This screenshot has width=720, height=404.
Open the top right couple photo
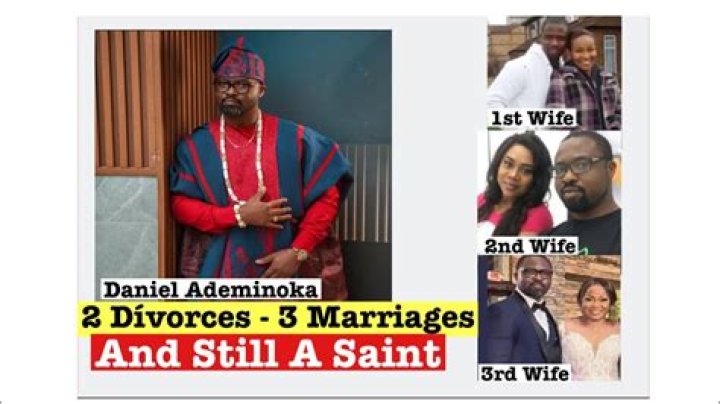tap(555, 73)
